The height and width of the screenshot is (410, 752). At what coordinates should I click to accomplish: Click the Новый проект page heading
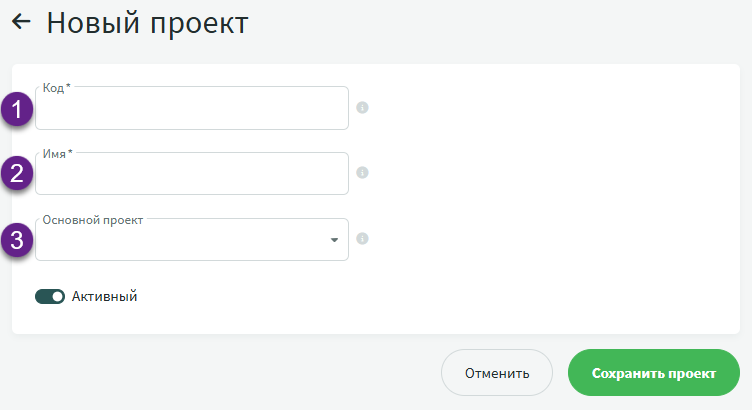coord(147,22)
